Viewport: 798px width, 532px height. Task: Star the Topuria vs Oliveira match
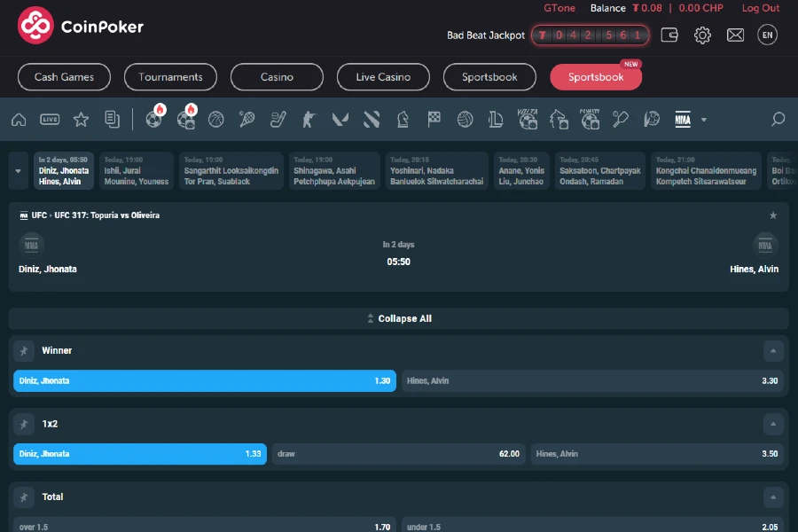pos(772,215)
